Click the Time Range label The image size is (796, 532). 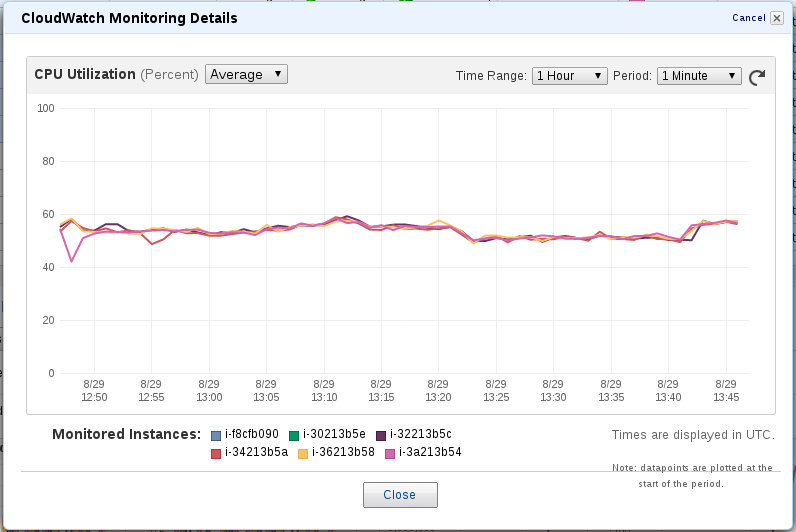click(x=491, y=76)
